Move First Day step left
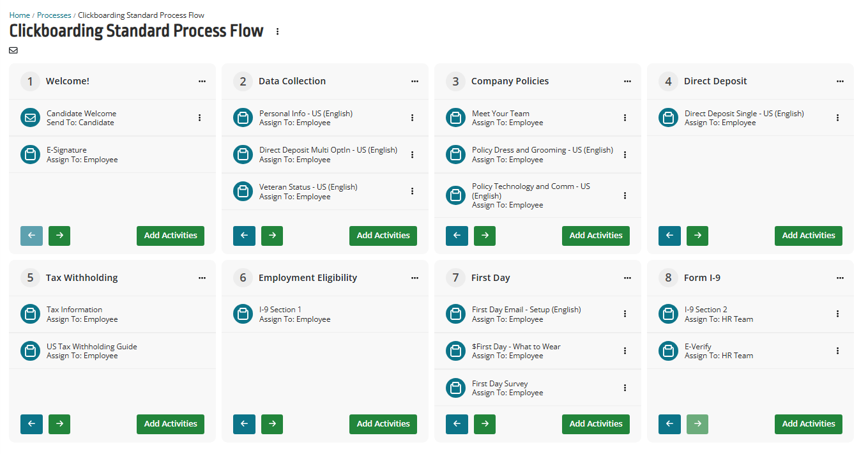The image size is (868, 454). point(457,424)
